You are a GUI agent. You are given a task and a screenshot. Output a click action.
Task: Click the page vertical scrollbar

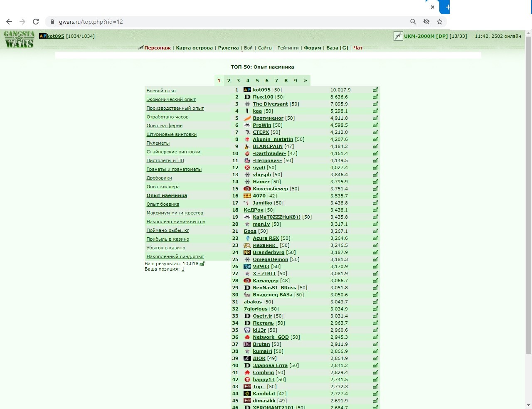[x=528, y=195]
